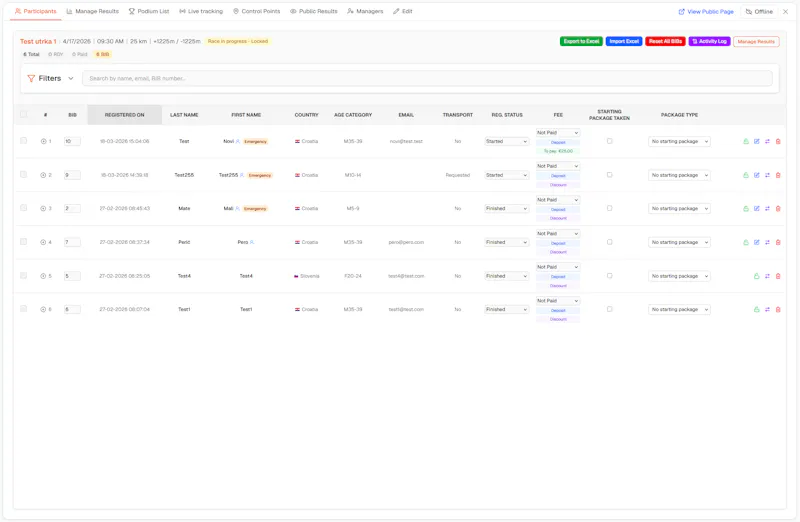Open the Edit tab

pos(403,11)
